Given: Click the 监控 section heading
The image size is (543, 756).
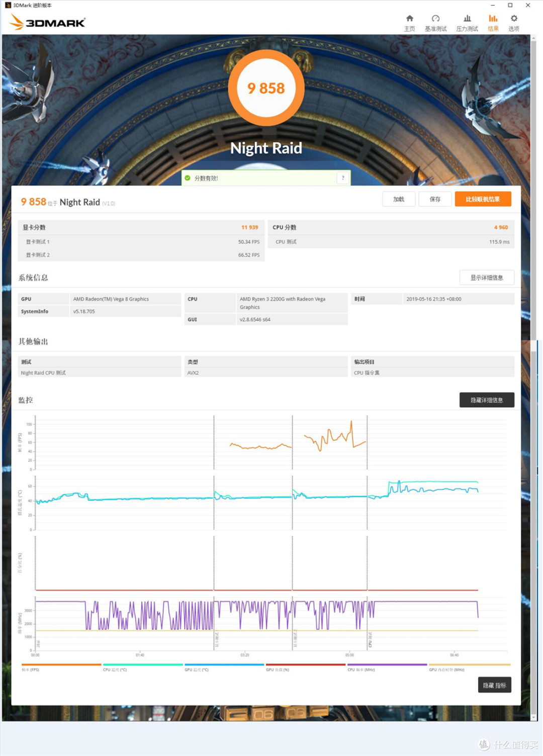Looking at the screenshot, I should tap(26, 400).
